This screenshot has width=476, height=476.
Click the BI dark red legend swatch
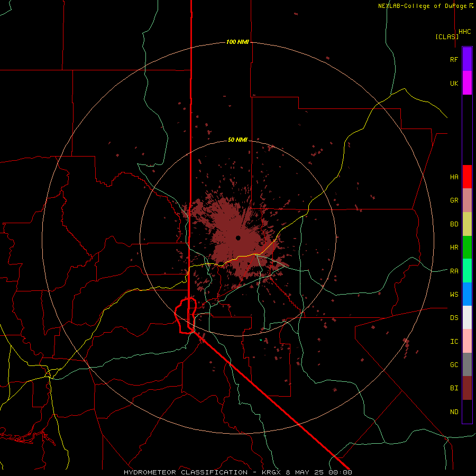tap(467, 388)
